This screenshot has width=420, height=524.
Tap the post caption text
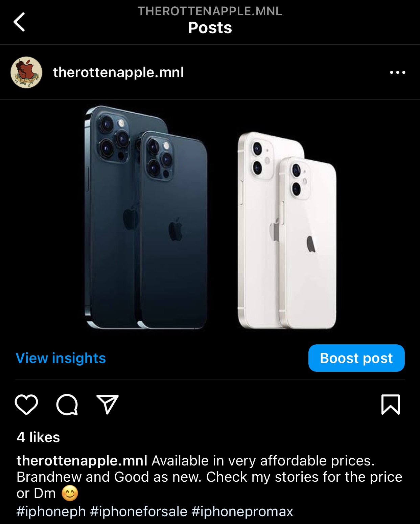coord(209,477)
